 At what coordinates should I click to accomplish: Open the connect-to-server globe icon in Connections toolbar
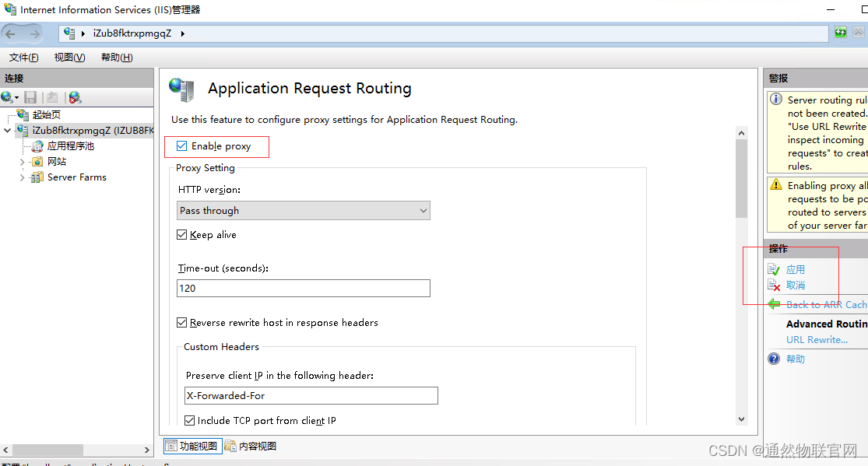pos(8,97)
